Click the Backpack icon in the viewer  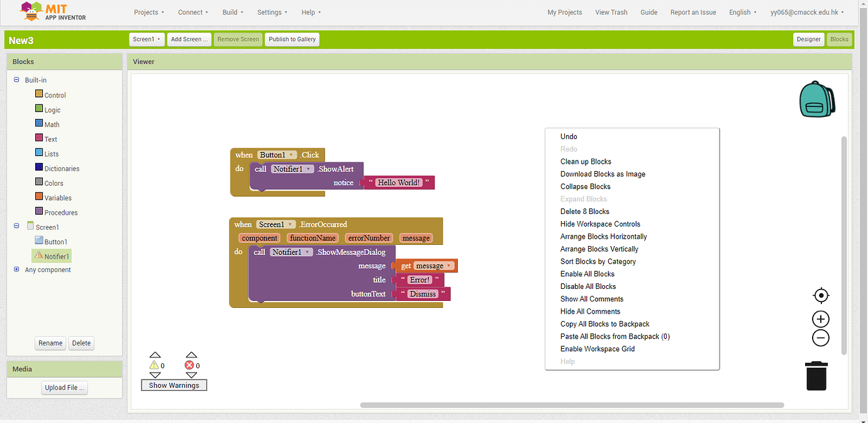tap(816, 99)
